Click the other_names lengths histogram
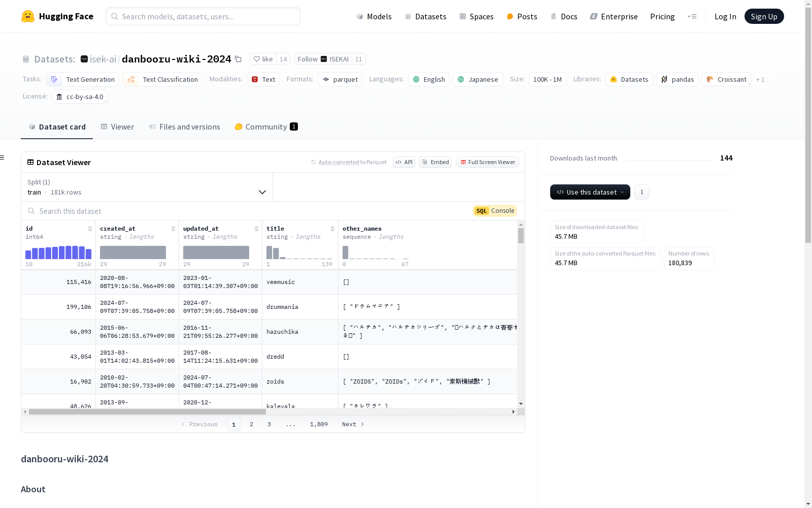Screen dimensions: 812x508 [x=376, y=252]
